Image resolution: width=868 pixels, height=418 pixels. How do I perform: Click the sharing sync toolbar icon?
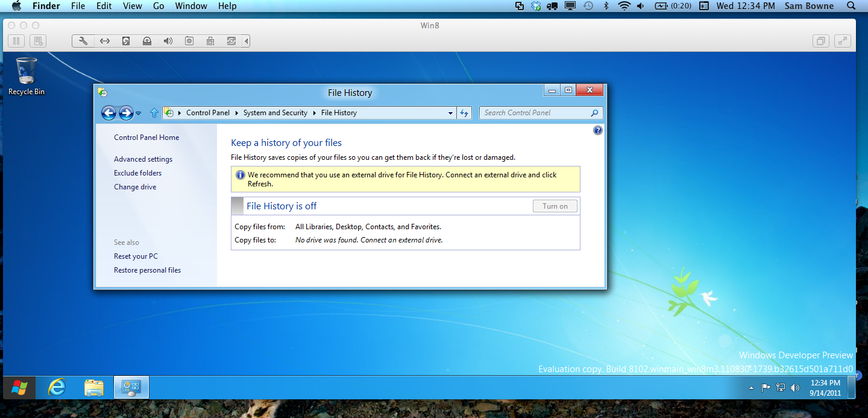[x=231, y=41]
